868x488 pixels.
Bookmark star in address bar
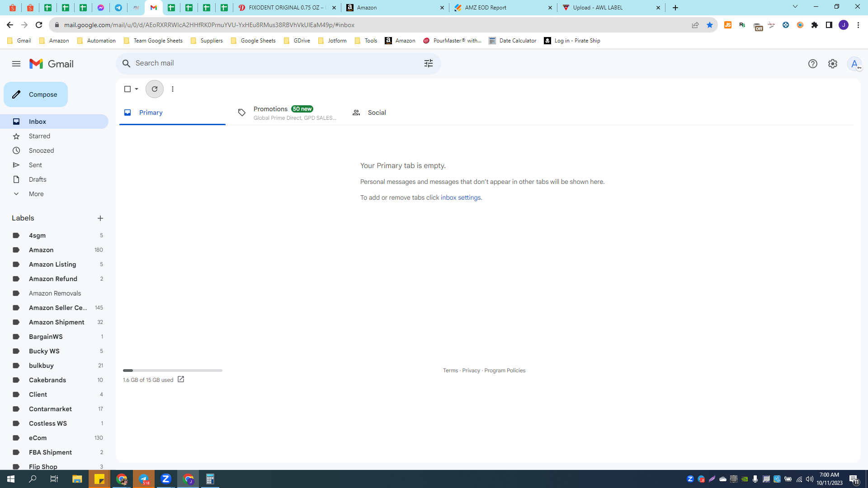(710, 25)
